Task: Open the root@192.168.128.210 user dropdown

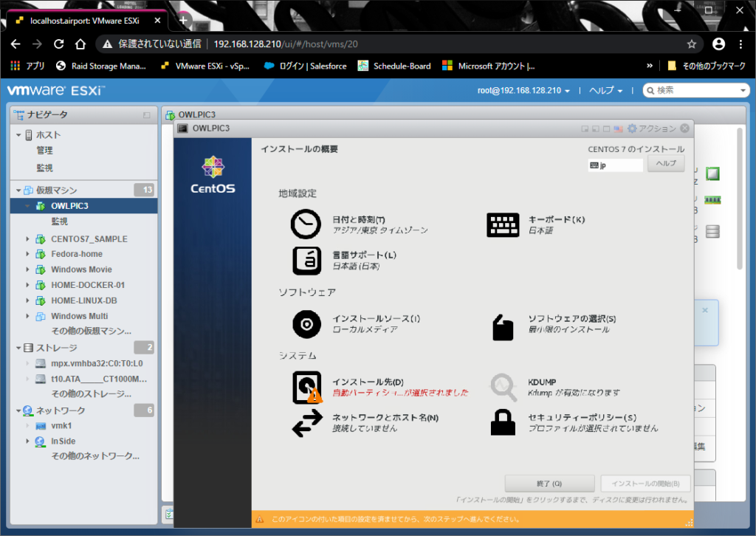Action: pos(523,91)
